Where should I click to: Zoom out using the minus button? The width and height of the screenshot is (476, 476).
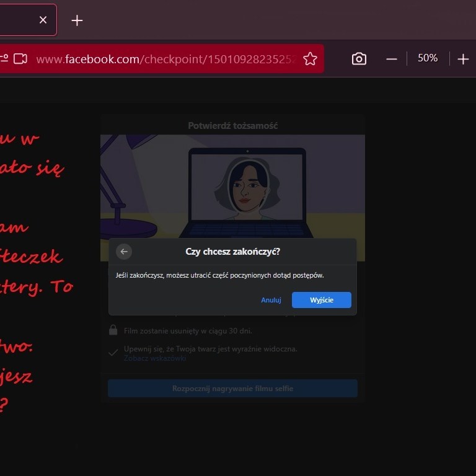point(391,59)
